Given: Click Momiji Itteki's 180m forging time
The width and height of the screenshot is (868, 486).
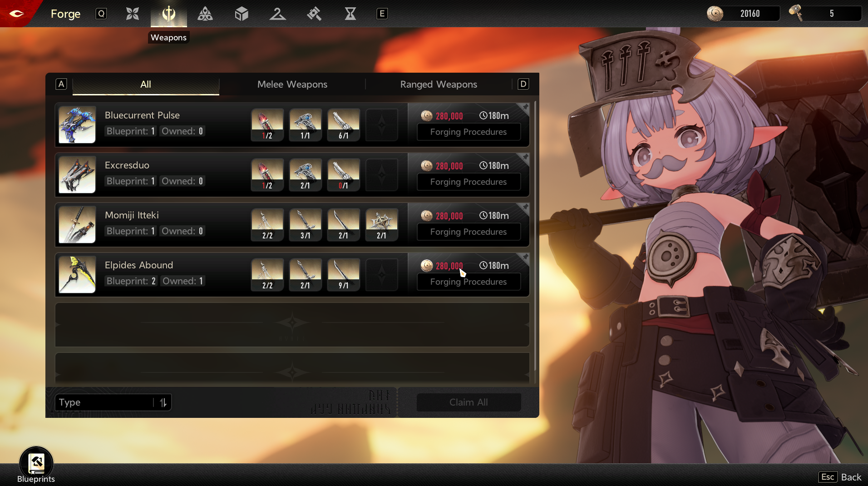Looking at the screenshot, I should pyautogui.click(x=494, y=216).
